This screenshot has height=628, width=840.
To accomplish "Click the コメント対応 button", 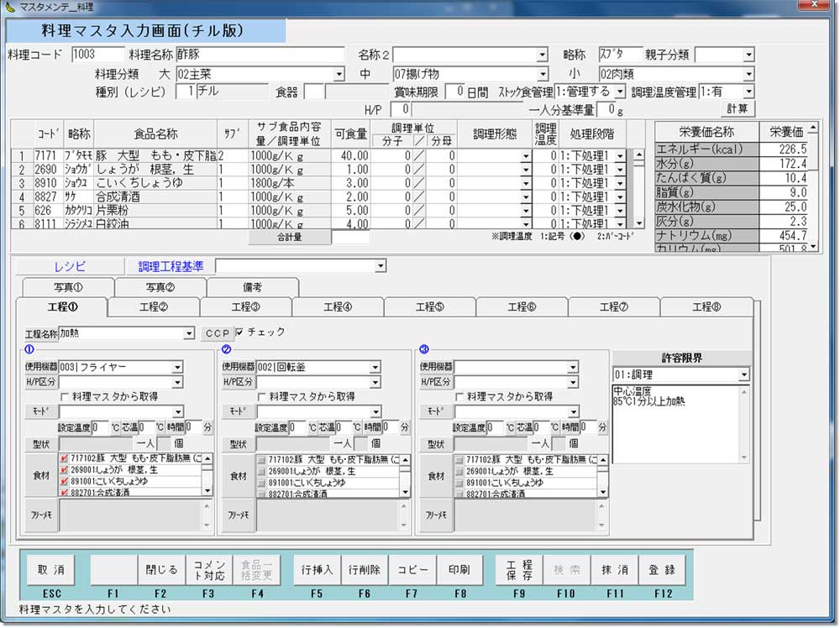I will (x=209, y=569).
